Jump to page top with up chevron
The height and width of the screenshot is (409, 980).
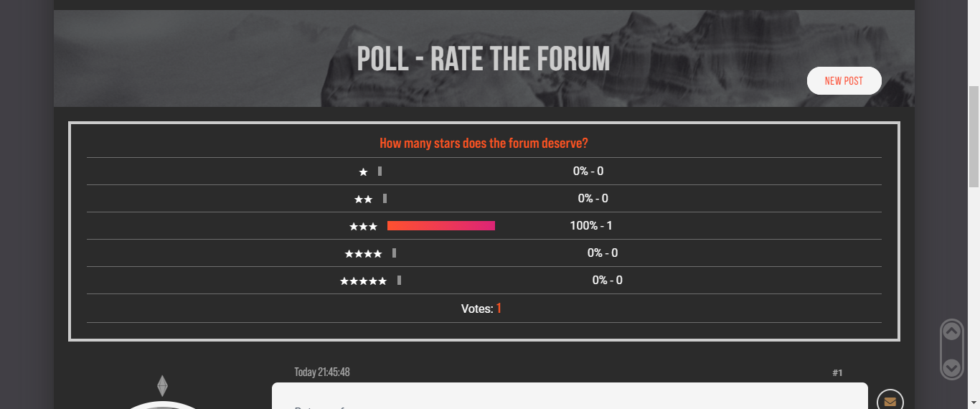[951, 332]
